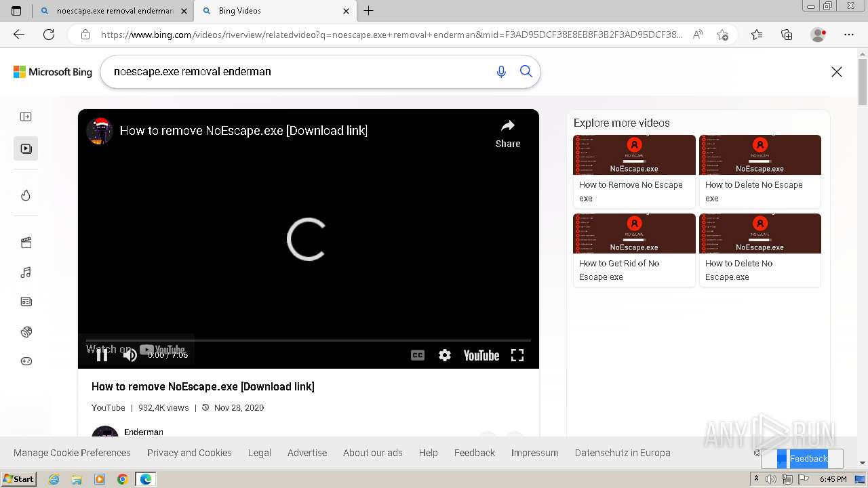Reload the page with the refresh icon
The height and width of the screenshot is (488, 868).
pos(49,35)
